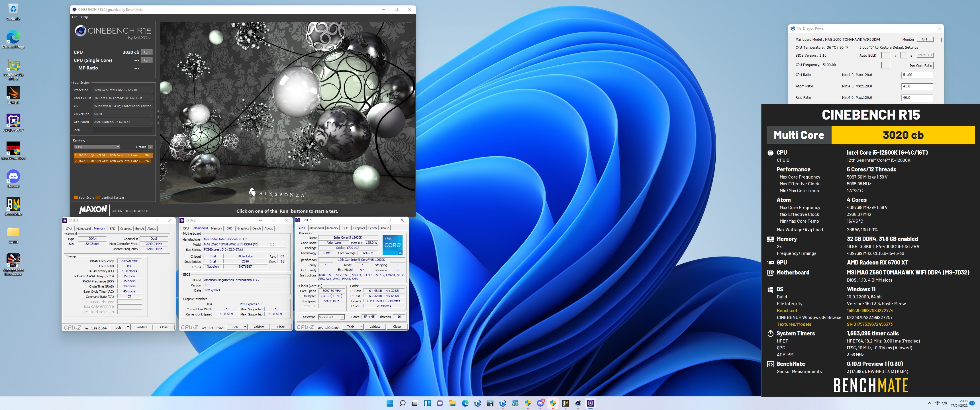Open the Ranking CPU dropdown in Cinebench
The height and width of the screenshot is (410, 980).
coord(97,147)
